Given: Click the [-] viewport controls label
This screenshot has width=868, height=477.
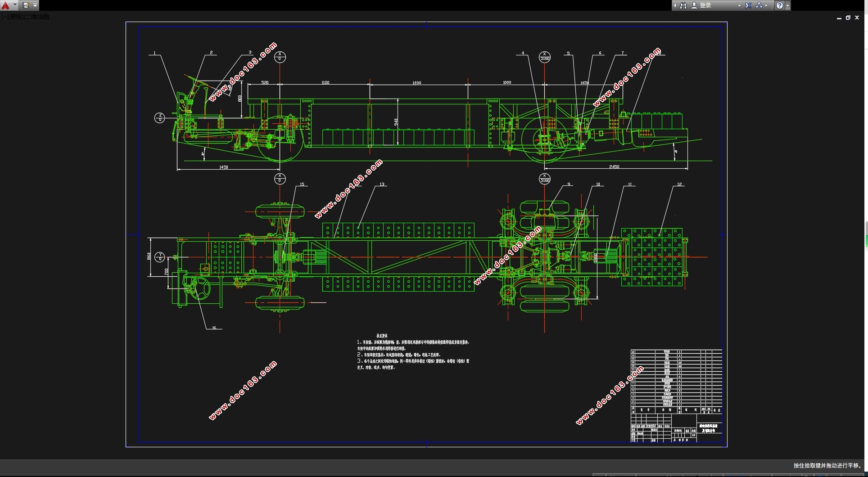Looking at the screenshot, I should coord(5,17).
